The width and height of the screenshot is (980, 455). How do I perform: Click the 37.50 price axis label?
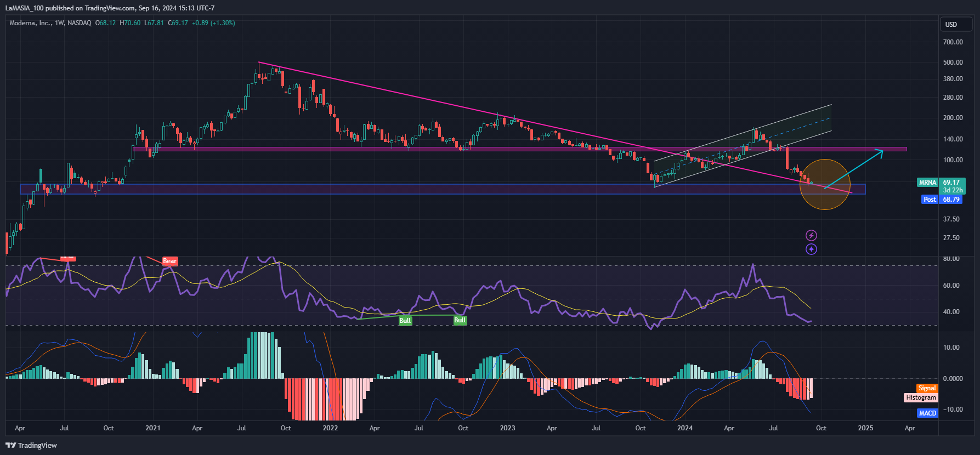(951, 219)
